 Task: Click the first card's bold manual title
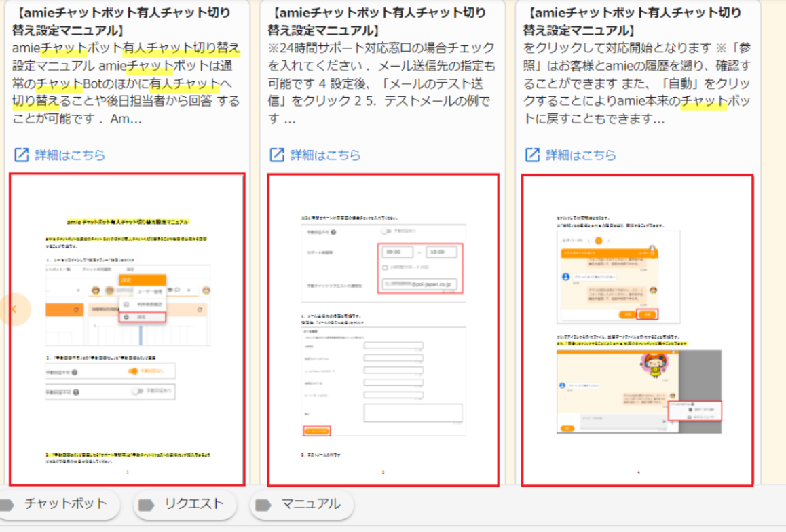point(122,21)
